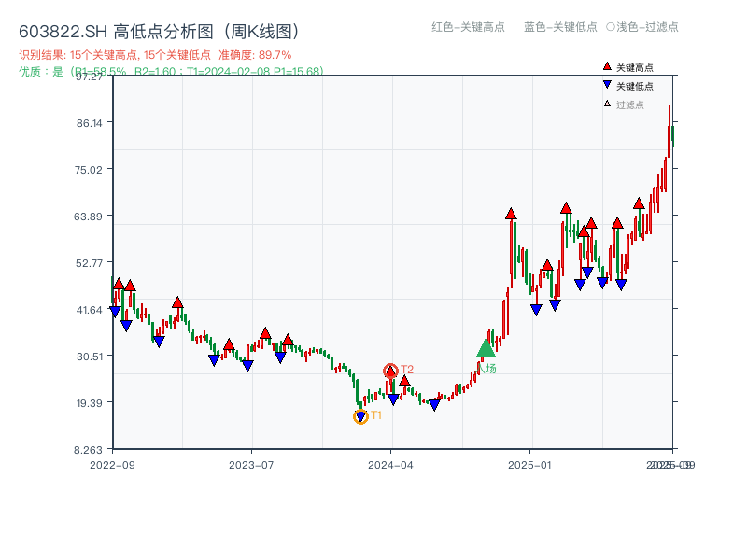Select the 蓝色-关键低点 header text
Screen dimensions: 747x560
click(560, 27)
